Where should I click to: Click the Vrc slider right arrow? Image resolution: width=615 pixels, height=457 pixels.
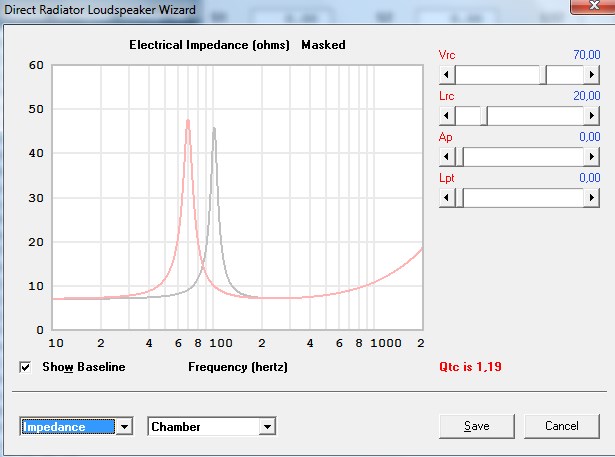pos(592,75)
